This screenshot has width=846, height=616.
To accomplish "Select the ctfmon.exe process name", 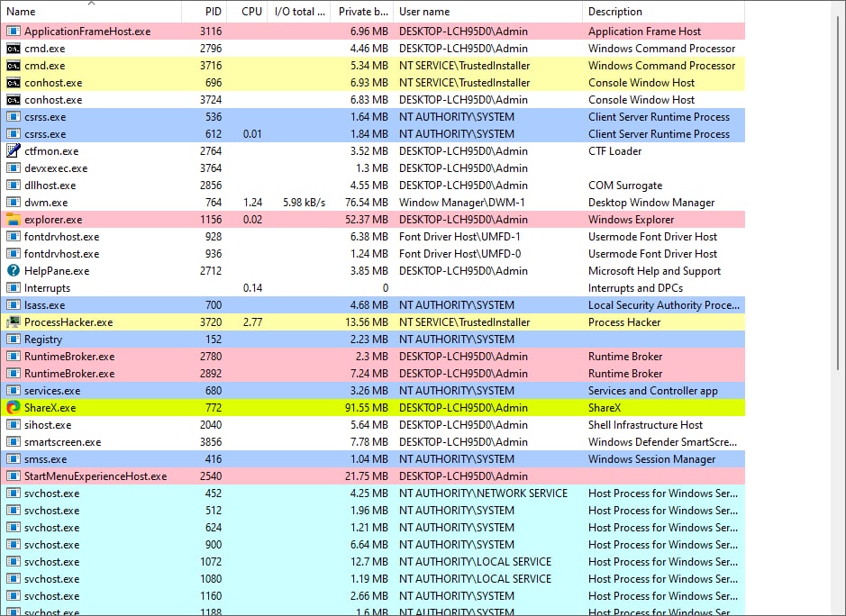I will [x=51, y=151].
